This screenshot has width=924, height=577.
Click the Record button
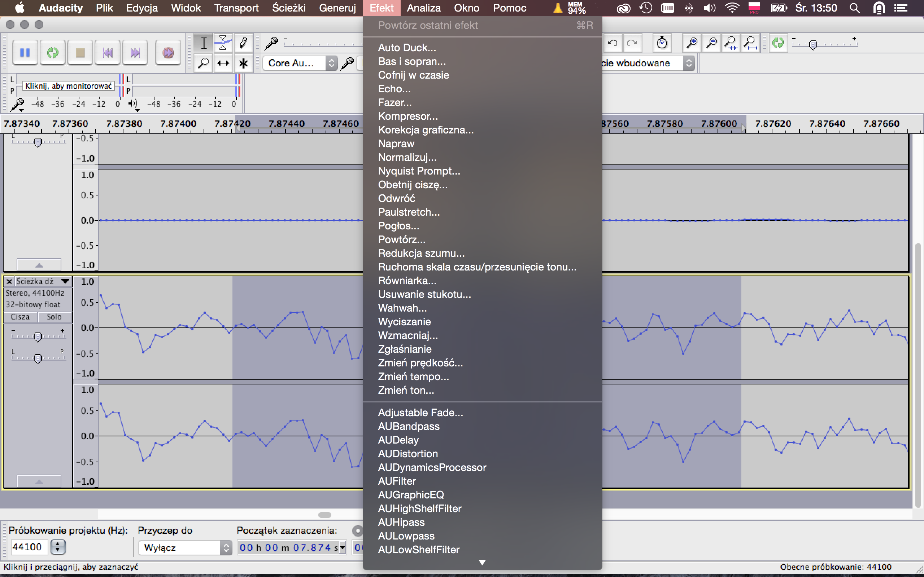pos(168,52)
